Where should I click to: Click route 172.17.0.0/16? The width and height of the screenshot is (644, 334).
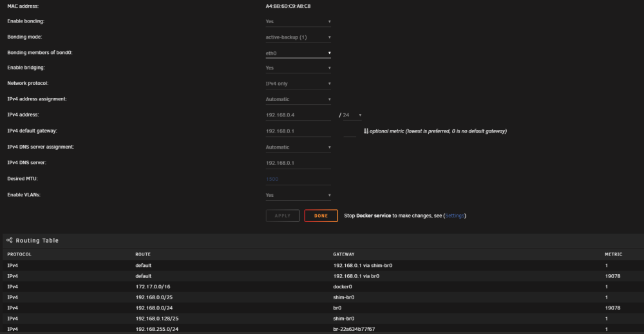pyautogui.click(x=153, y=287)
